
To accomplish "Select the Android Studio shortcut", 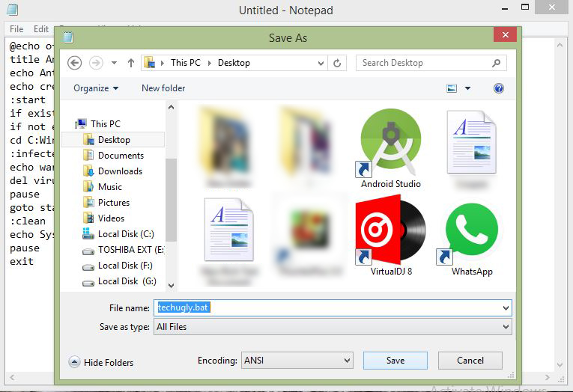I will click(x=391, y=149).
